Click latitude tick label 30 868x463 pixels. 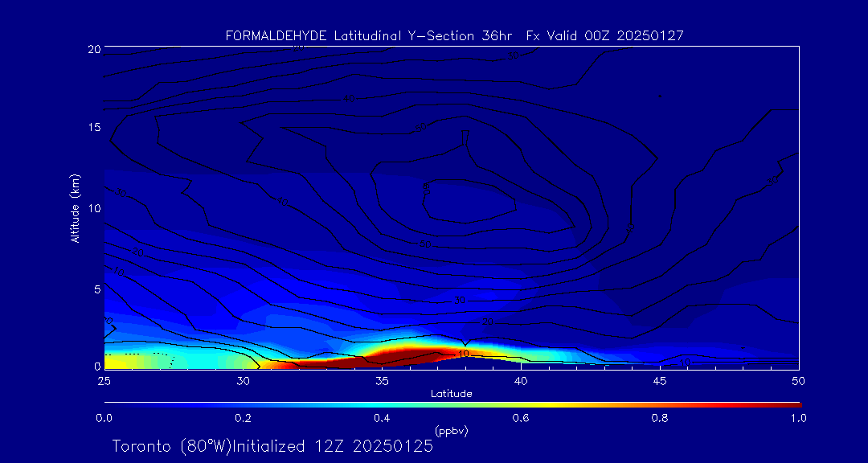tap(243, 379)
